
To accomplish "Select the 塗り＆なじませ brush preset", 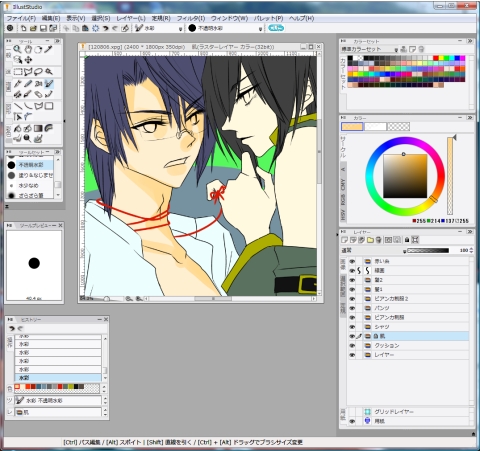I will (31, 175).
